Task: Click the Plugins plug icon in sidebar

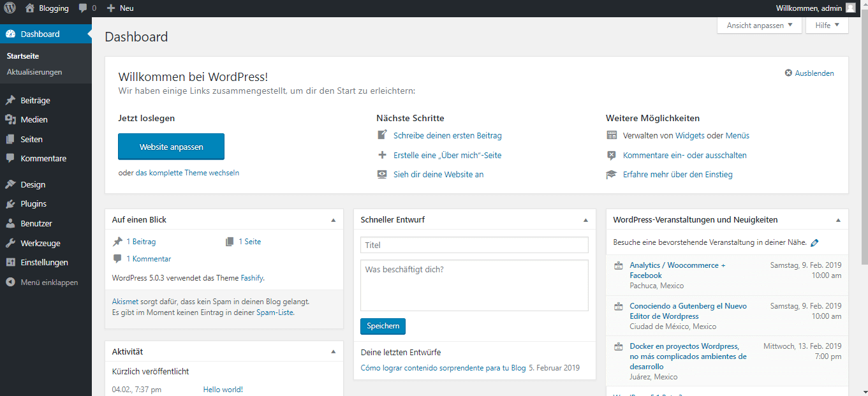Action: click(10, 204)
